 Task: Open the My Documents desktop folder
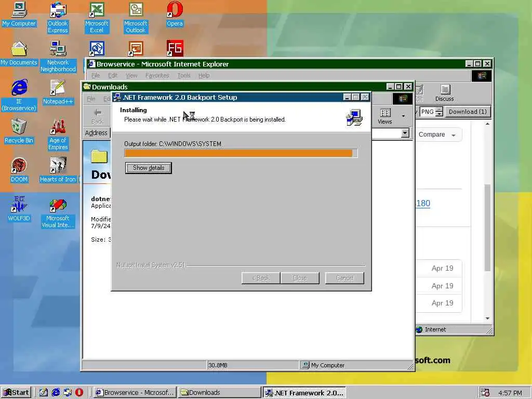click(19, 54)
